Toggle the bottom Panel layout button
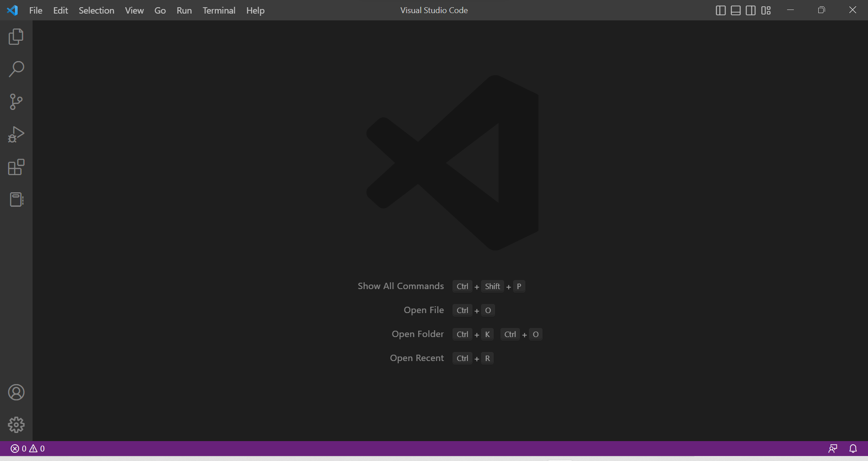The image size is (868, 461). coord(736,10)
